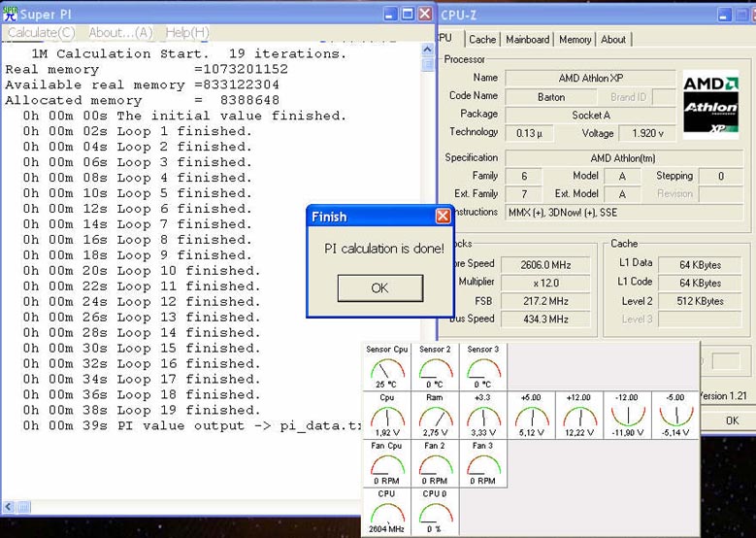Click the Package field Socket A
756x538 pixels.
591,115
